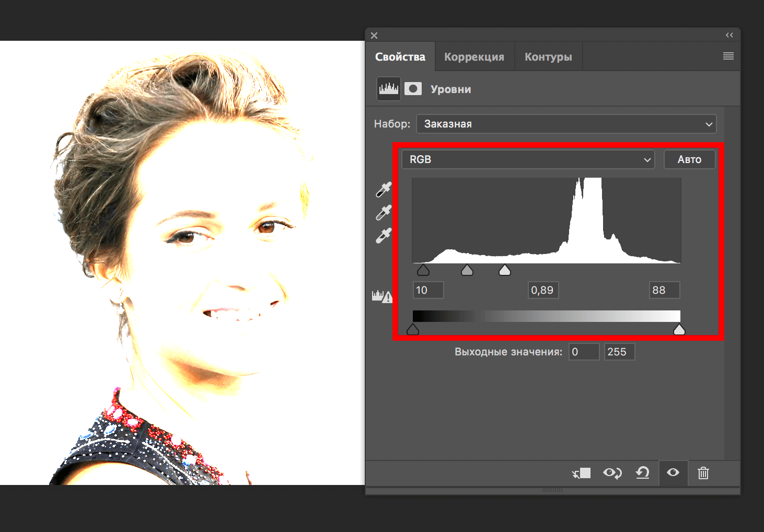Click the histogram recalculation warning icon
The height and width of the screenshot is (532, 764).
(381, 296)
